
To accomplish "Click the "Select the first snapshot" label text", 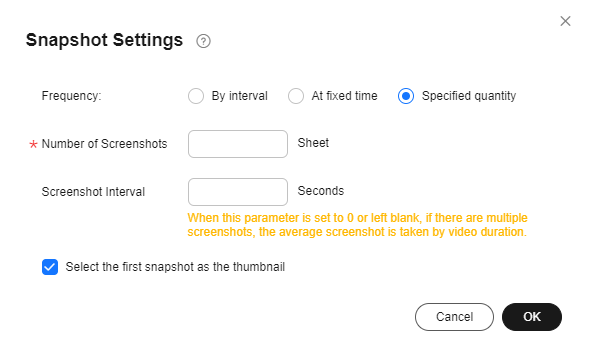I will coord(175,267).
